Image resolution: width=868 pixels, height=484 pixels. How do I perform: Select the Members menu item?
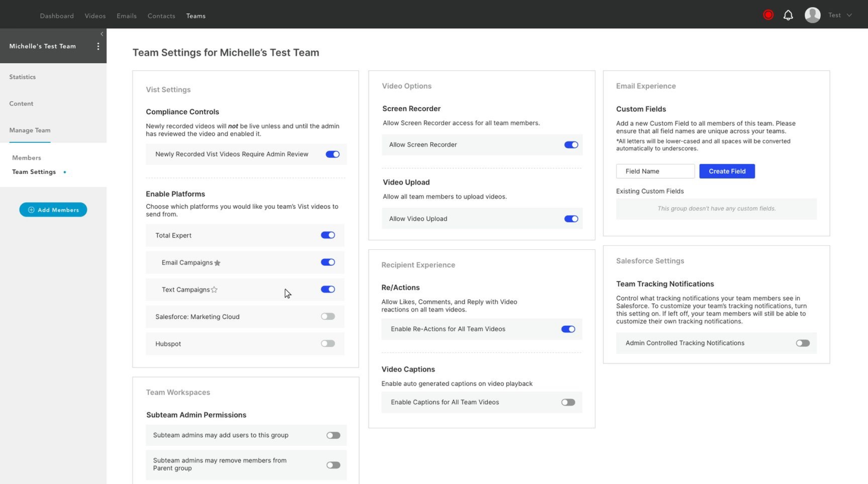26,158
